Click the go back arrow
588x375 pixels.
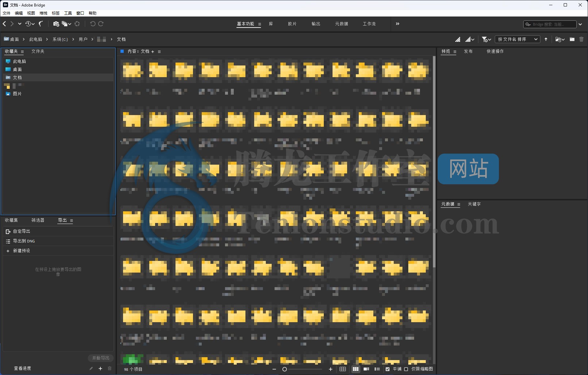(x=5, y=24)
